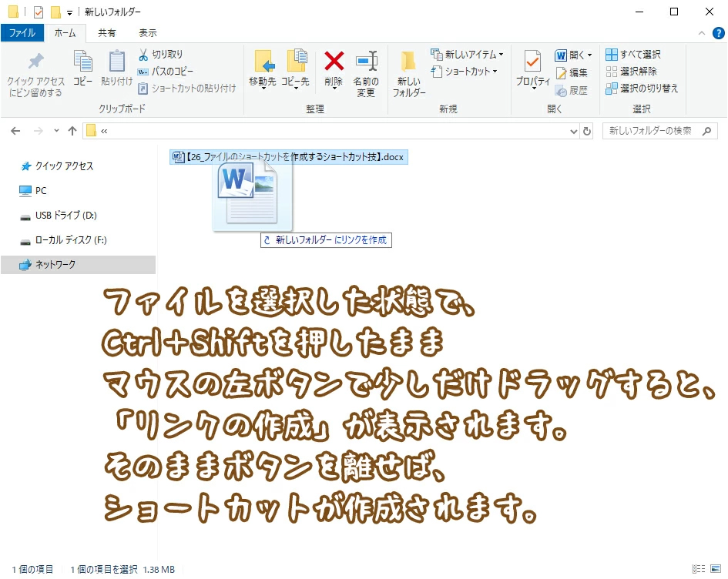This screenshot has width=728, height=579.
Task: Click History (履歴) in ribbon
Action: tap(572, 91)
